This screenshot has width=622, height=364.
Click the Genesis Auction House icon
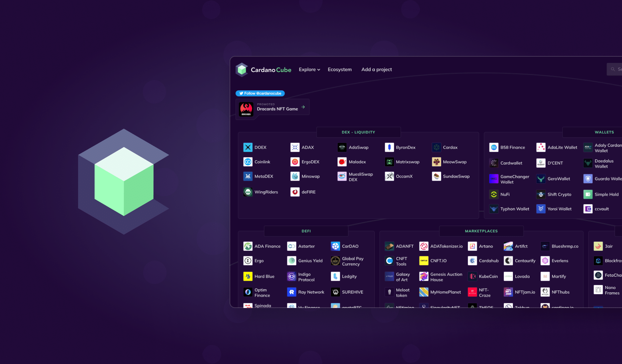(x=424, y=276)
